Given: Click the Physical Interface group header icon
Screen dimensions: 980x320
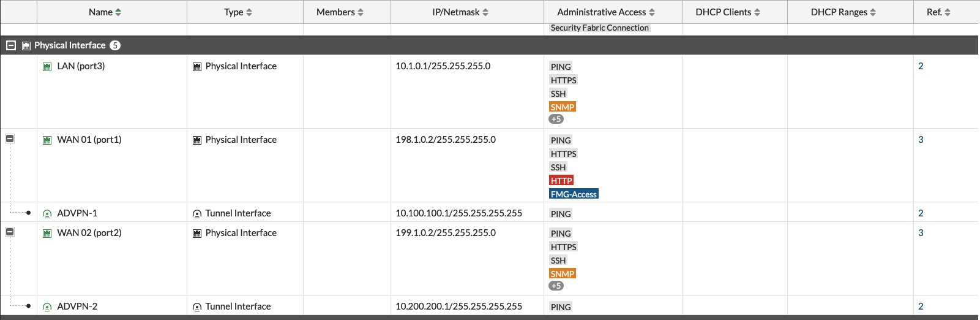Looking at the screenshot, I should click(26, 45).
